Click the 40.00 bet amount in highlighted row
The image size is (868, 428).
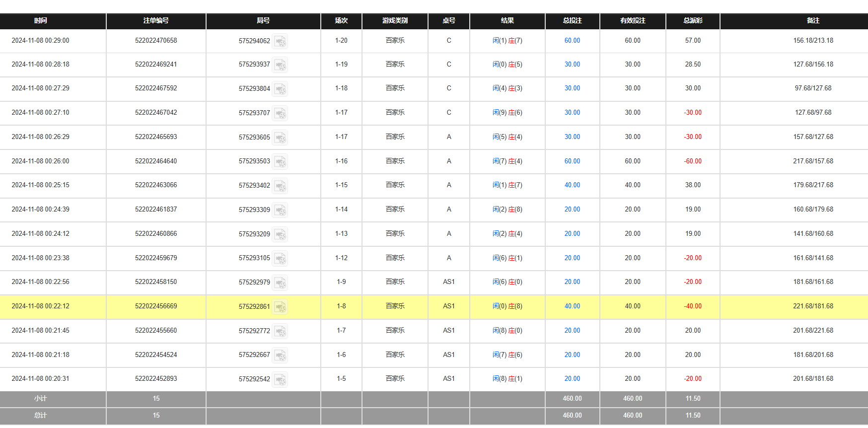[572, 306]
